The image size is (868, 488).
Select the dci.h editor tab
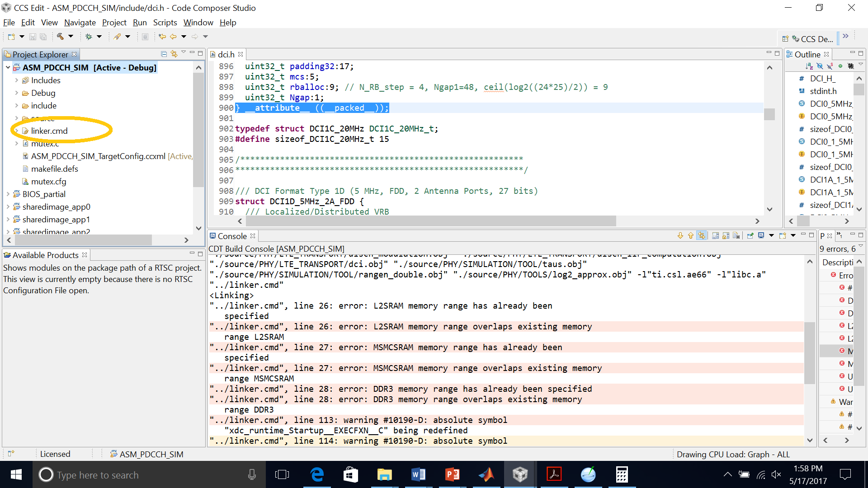(226, 54)
